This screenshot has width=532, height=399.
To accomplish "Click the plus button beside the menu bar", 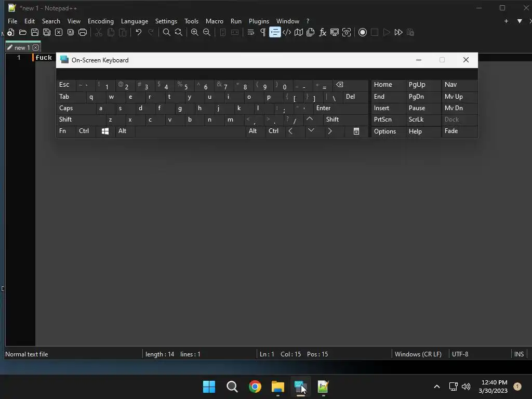I will pos(506,21).
